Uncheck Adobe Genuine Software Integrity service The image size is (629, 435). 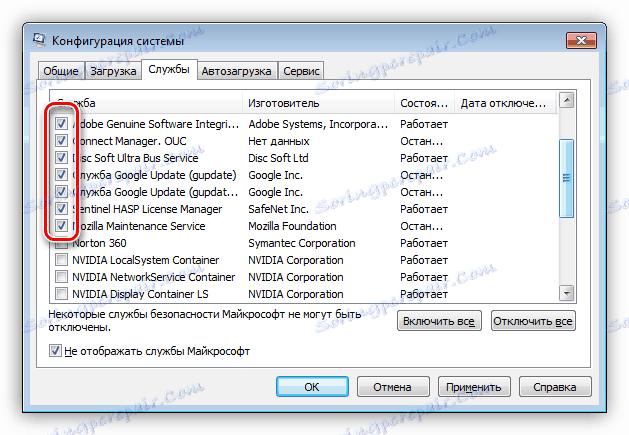61,124
